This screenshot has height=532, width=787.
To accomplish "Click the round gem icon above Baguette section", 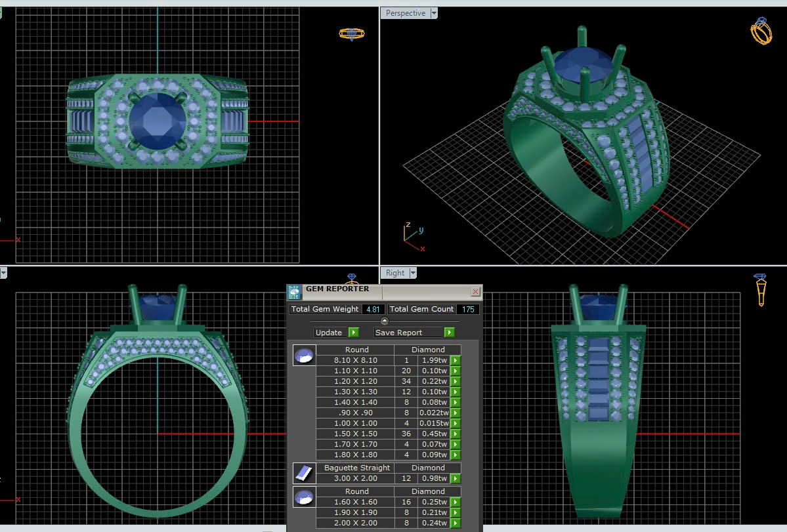I will click(304, 356).
